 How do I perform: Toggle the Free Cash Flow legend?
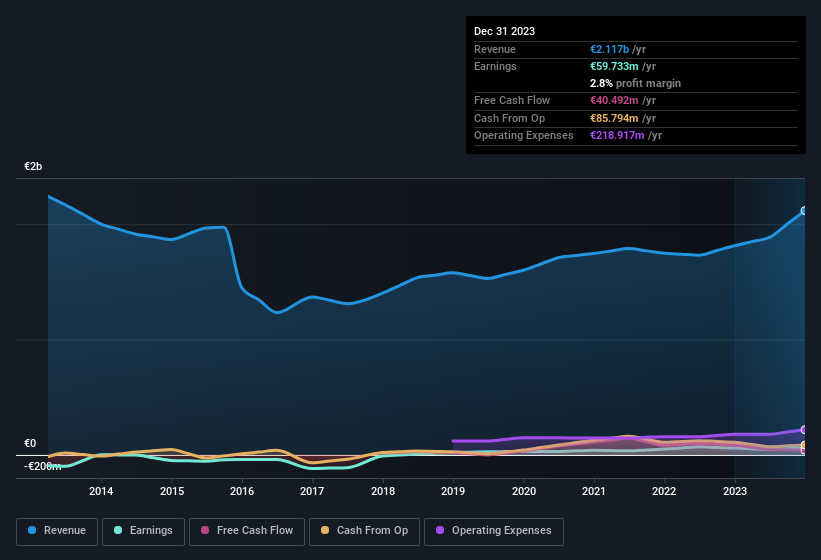point(247,532)
